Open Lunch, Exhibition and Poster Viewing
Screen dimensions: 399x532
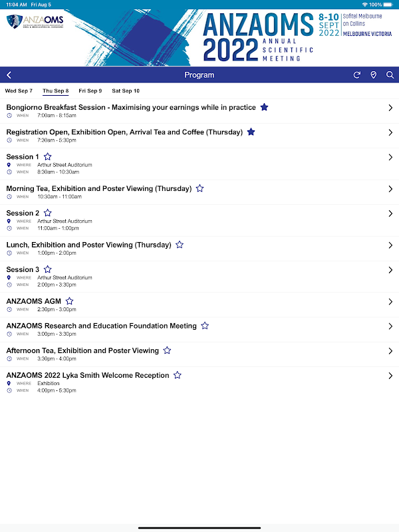pos(89,245)
